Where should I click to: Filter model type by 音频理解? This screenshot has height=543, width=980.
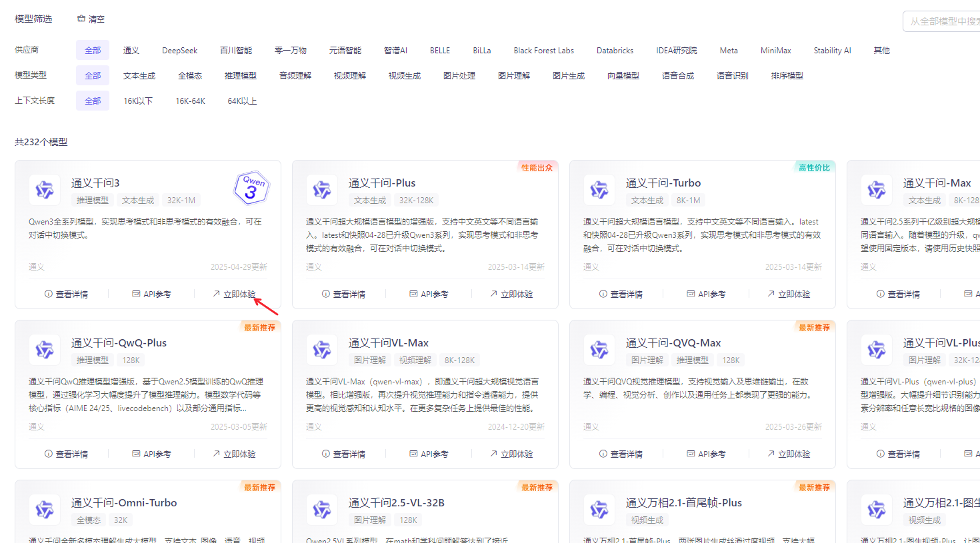pos(295,75)
